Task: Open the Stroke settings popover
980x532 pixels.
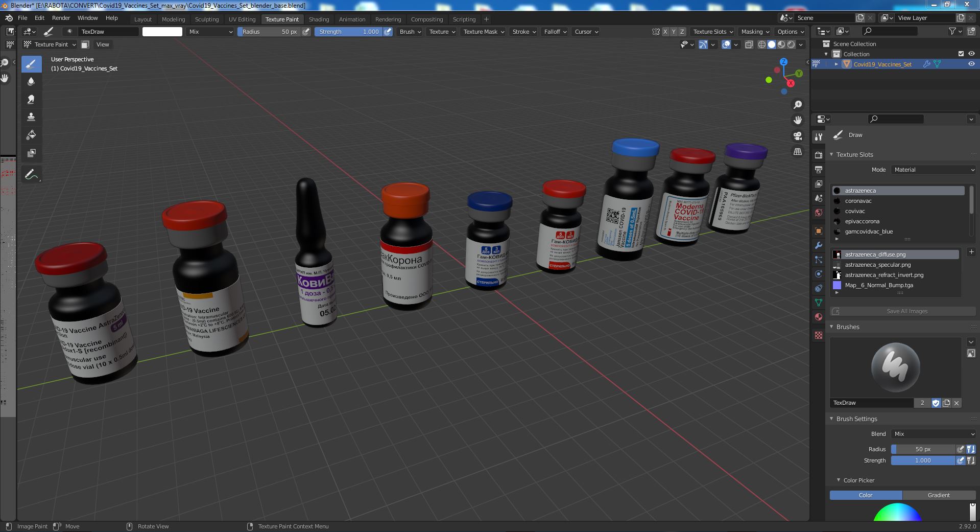Action: [x=524, y=32]
